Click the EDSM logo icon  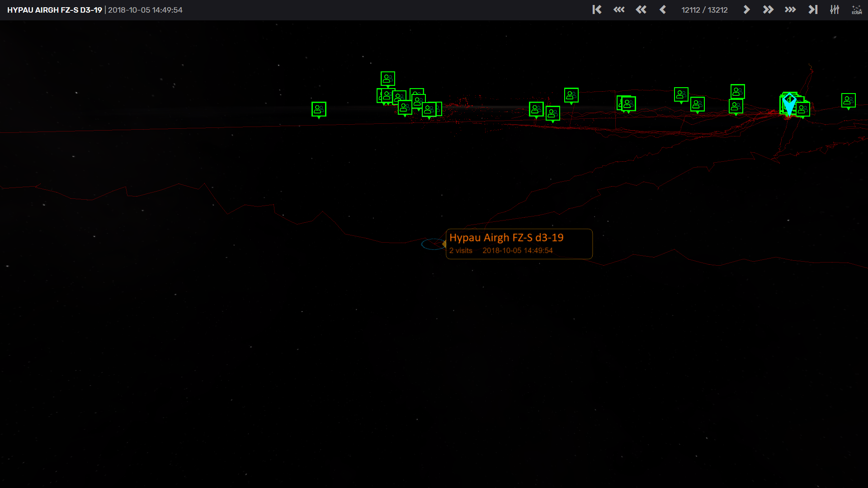[857, 9]
